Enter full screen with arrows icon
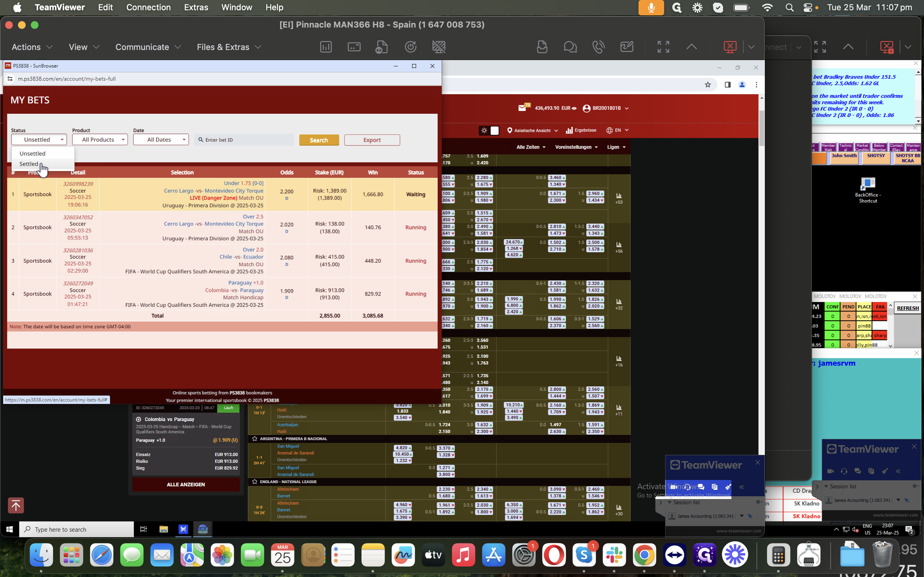The height and width of the screenshot is (577, 924). click(663, 47)
